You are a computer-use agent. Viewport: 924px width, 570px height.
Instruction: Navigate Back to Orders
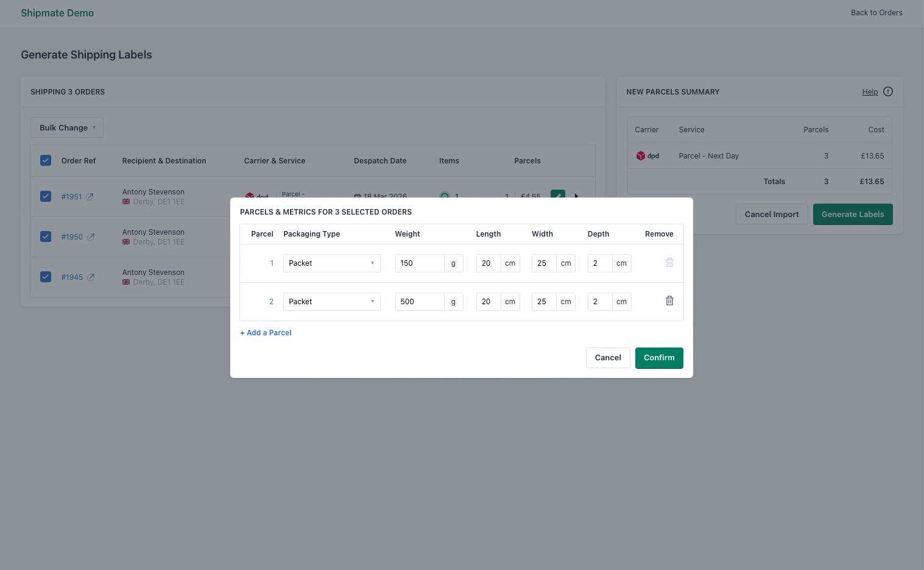[876, 12]
